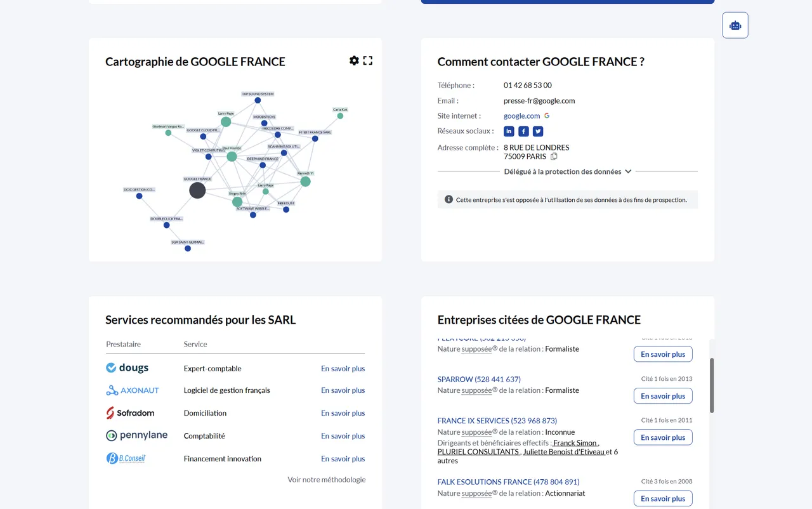The width and height of the screenshot is (812, 509).
Task: Click the Google logo next to website
Action: click(x=547, y=116)
